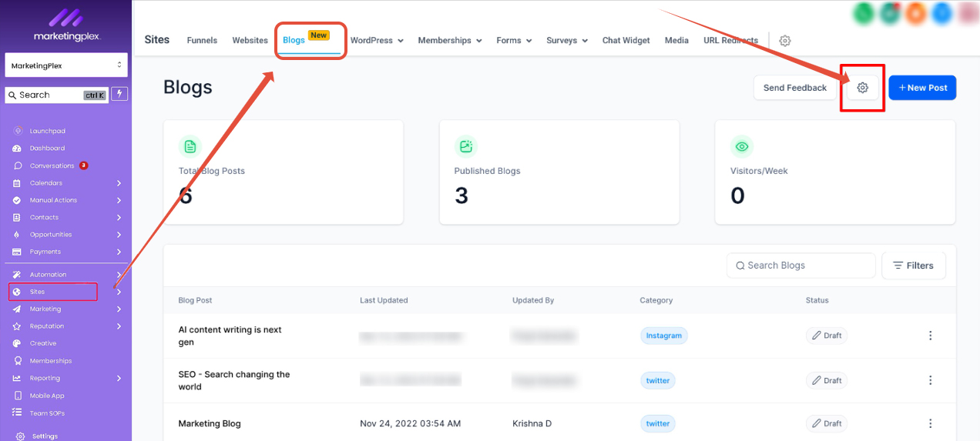Viewport: 980px width, 441px height.
Task: Open the MarketingPlex account switcher dropdown
Action: click(x=66, y=65)
